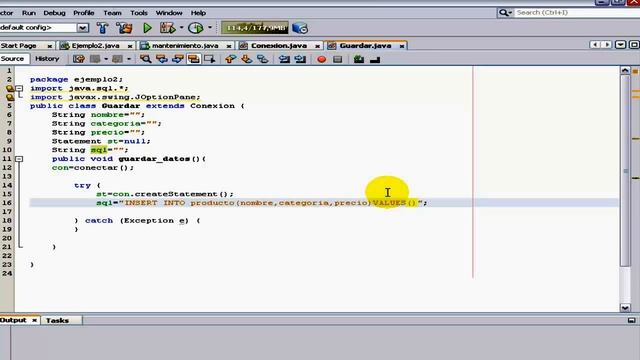Click the forward navigation icon with dropdown
The height and width of the screenshot is (360, 640).
click(x=117, y=59)
